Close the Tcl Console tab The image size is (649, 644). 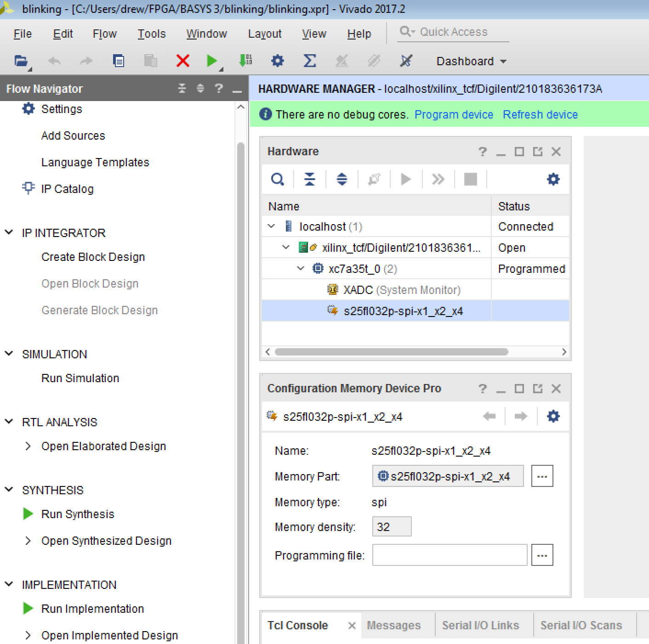pos(352,625)
